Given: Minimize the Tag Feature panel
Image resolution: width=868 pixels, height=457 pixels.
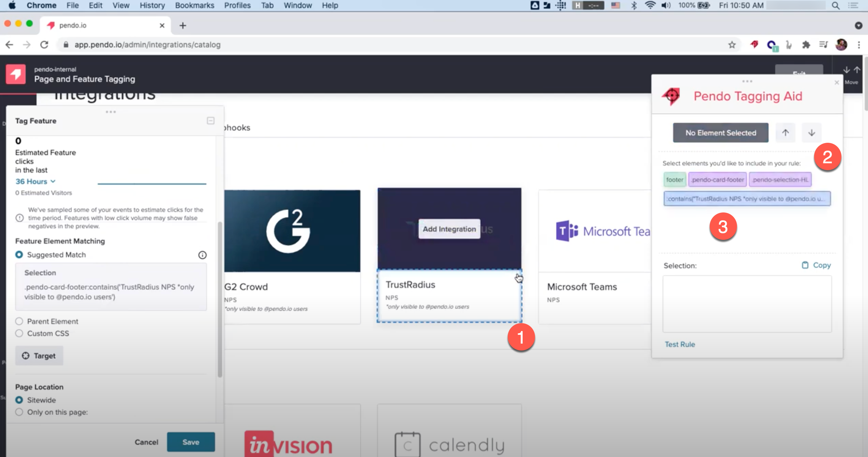Looking at the screenshot, I should click(x=211, y=121).
